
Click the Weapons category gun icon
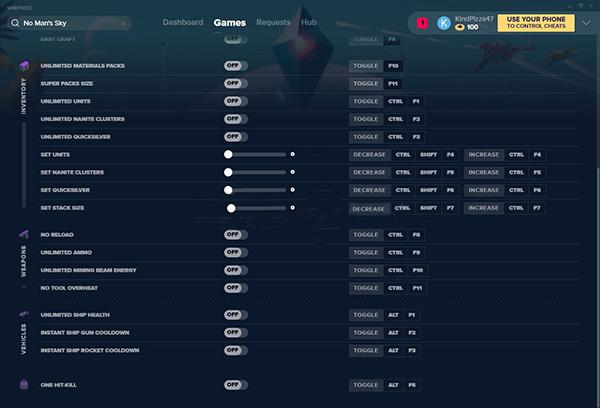24,234
